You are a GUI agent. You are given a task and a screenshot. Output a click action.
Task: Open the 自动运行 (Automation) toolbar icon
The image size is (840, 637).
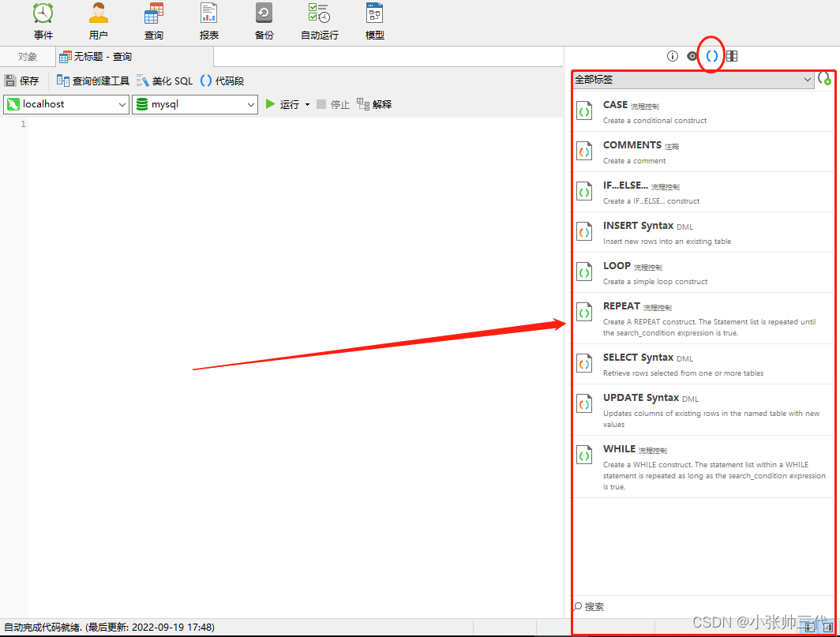pos(319,21)
